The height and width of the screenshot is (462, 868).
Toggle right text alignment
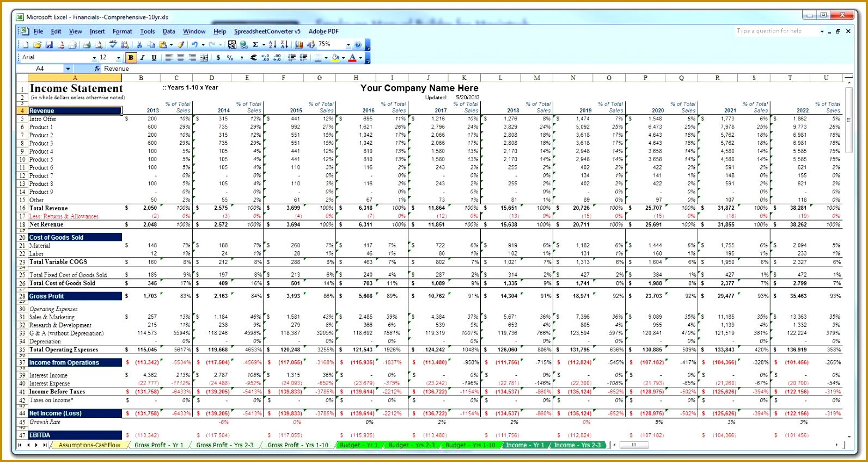(x=192, y=58)
